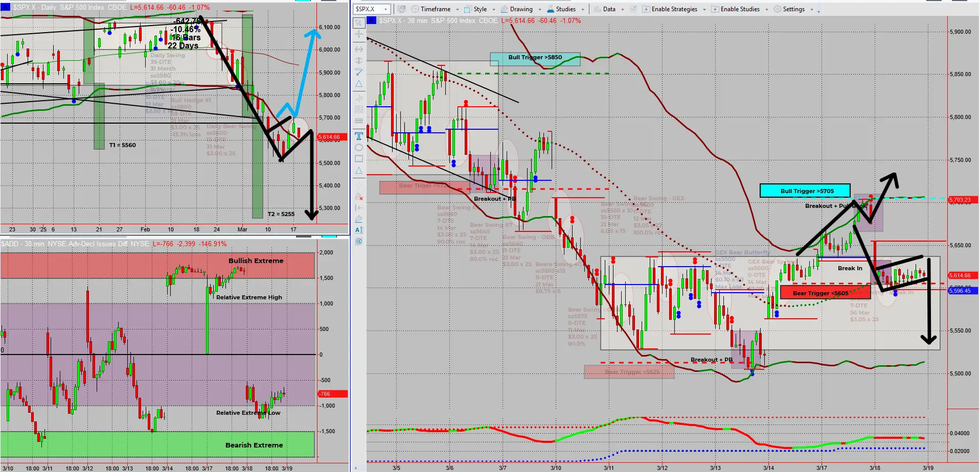Open the $SPX.X symbol dropdown

coord(385,9)
